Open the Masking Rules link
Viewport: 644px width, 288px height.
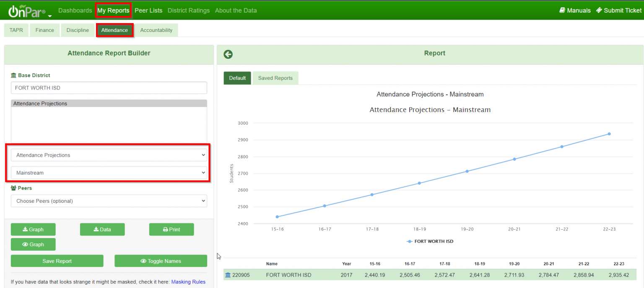tap(188, 282)
